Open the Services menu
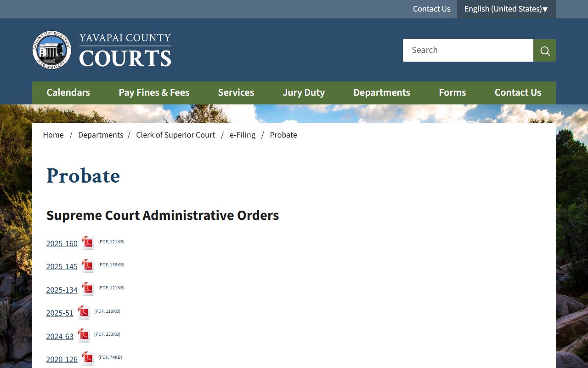This screenshot has height=368, width=588. (x=236, y=92)
